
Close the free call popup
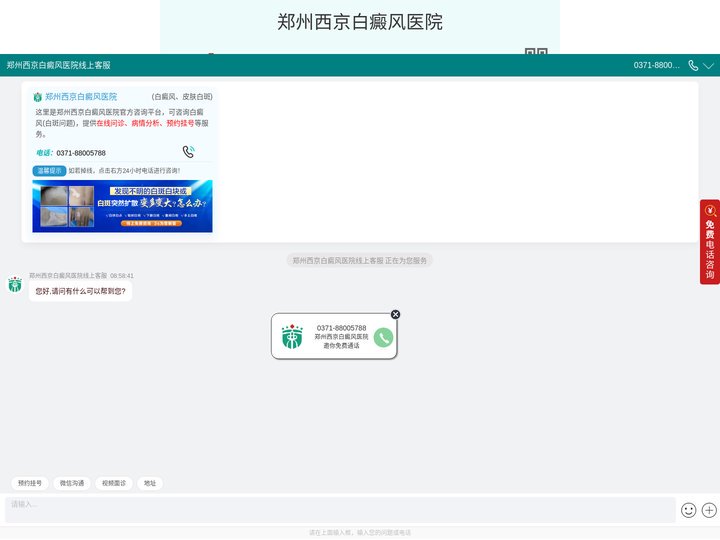tap(395, 315)
